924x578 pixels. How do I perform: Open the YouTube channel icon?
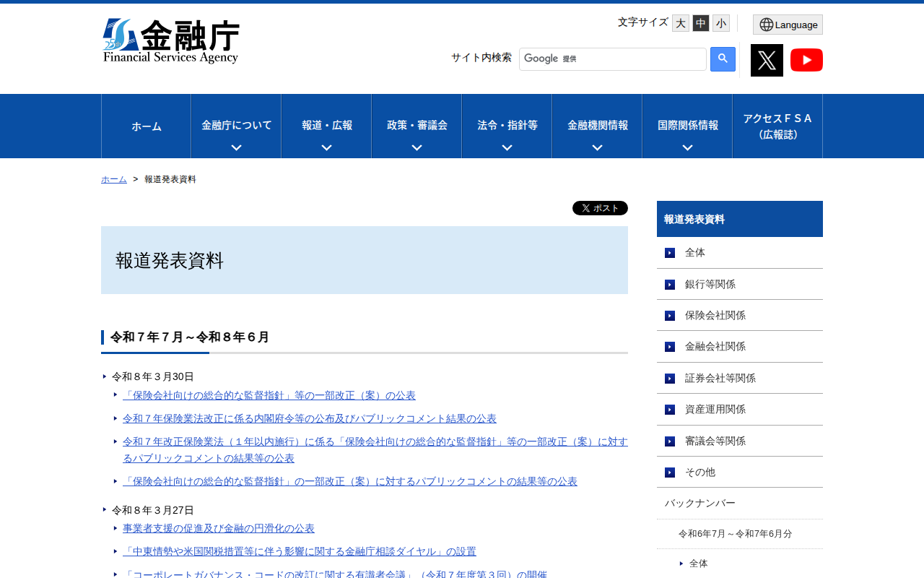806,60
